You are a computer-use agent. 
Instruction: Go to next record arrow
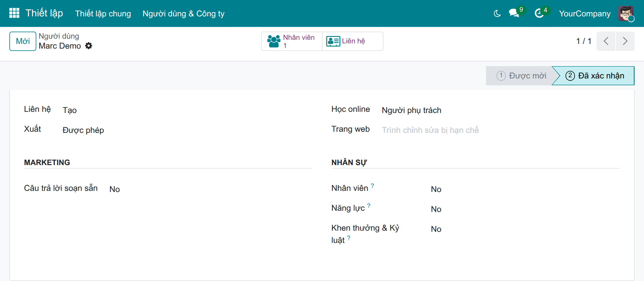tap(625, 41)
